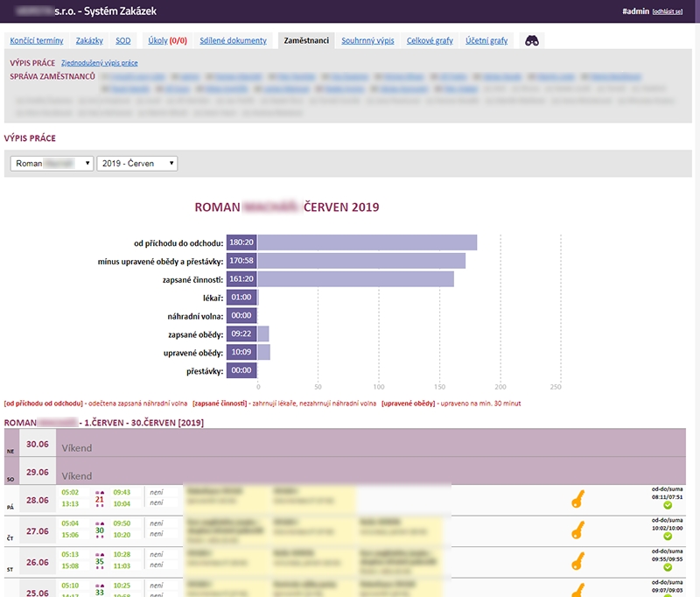Click the green checkmark in 27.06 row
Viewport: 700px width, 597px height.
[x=668, y=536]
